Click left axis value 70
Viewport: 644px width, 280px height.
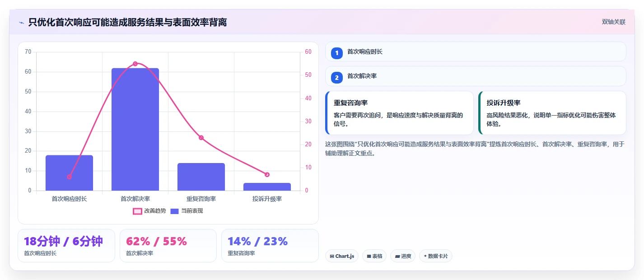pyautogui.click(x=28, y=52)
